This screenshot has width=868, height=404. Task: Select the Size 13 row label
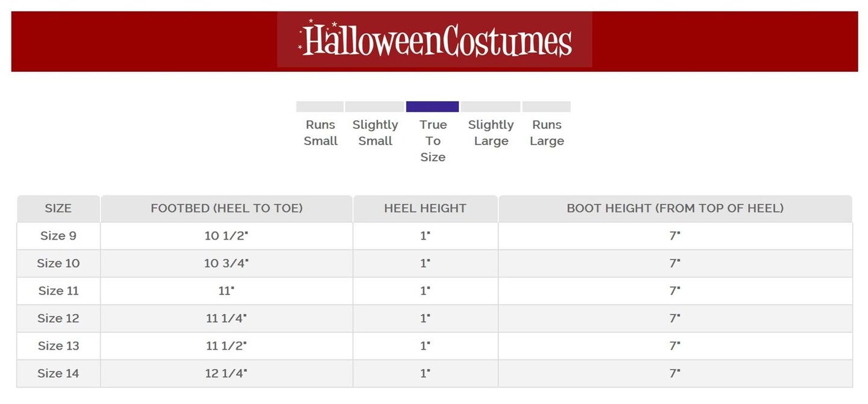(58, 346)
